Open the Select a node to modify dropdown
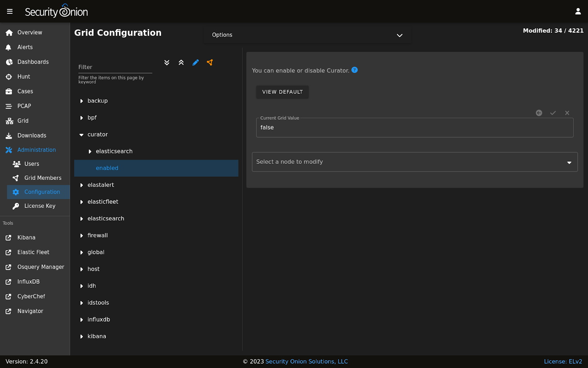 [415, 162]
